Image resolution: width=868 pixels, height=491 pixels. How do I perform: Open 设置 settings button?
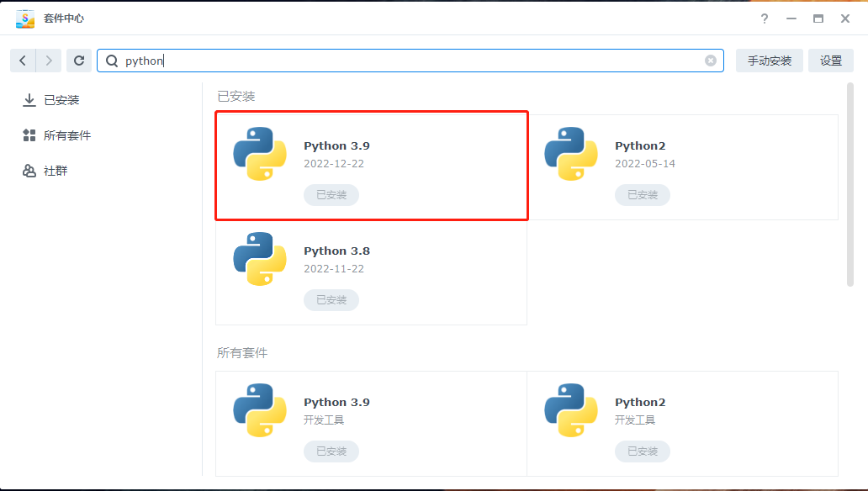pos(831,61)
